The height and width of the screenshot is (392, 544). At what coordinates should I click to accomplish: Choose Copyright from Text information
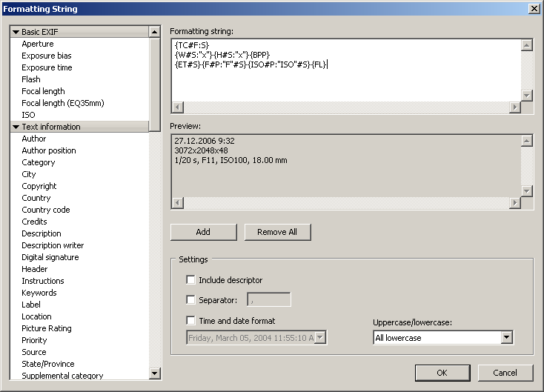click(39, 186)
